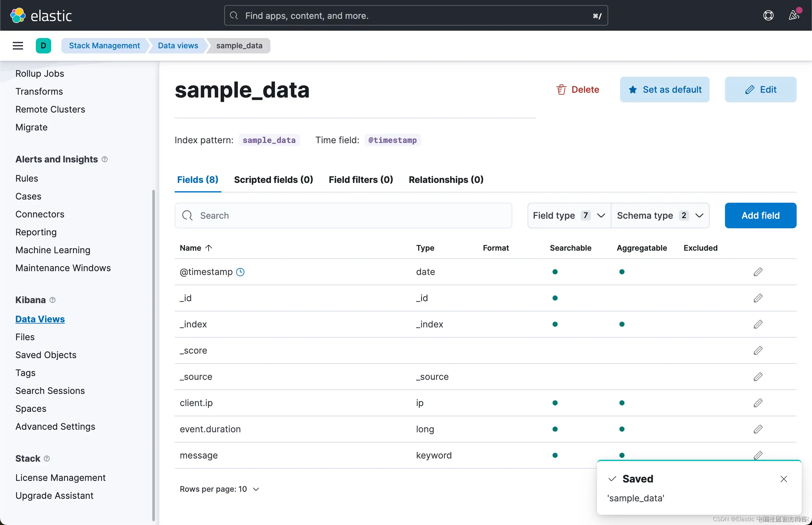Expand the Field type filter dropdown
Image resolution: width=812 pixels, height=525 pixels.
tap(569, 215)
